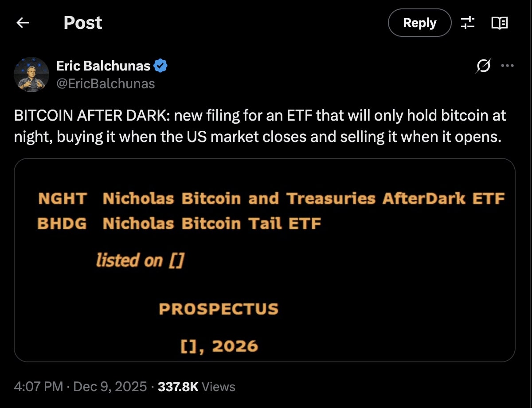Open Eric Balchunas's profile avatar
Viewport: 532px width, 408px height.
pos(32,75)
